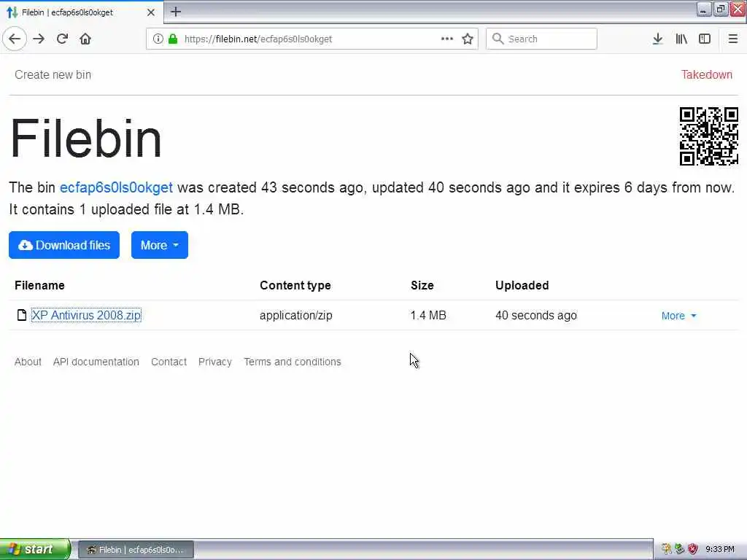Select the Filebin taskbar window button
The width and height of the screenshot is (747, 560).
[136, 550]
